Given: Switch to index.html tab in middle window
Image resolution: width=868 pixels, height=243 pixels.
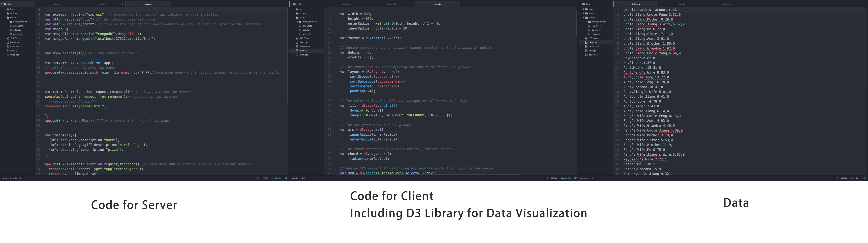Looking at the screenshot, I should 392,4.
